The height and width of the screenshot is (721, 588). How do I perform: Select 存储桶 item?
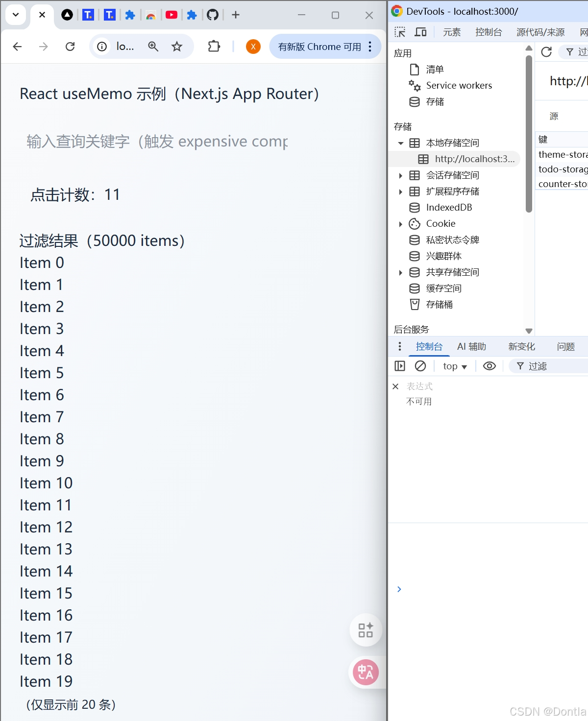[x=439, y=305]
